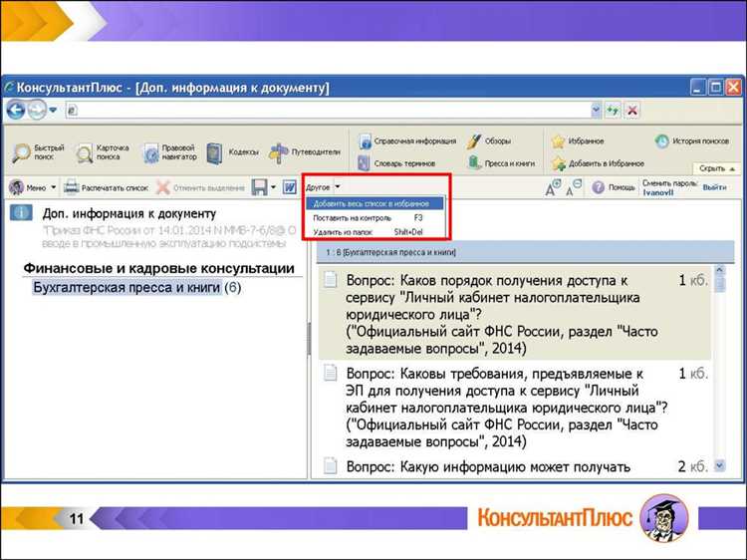Open Пресса и книги

501,163
